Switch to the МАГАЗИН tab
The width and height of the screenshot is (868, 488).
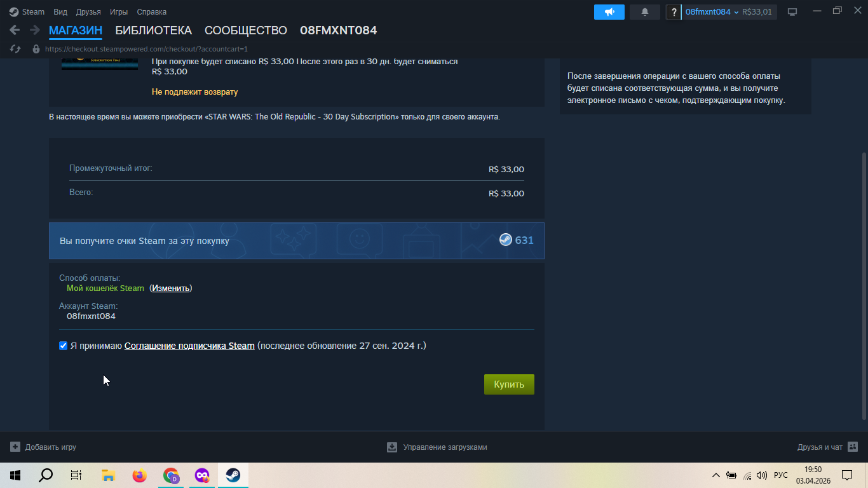point(76,30)
